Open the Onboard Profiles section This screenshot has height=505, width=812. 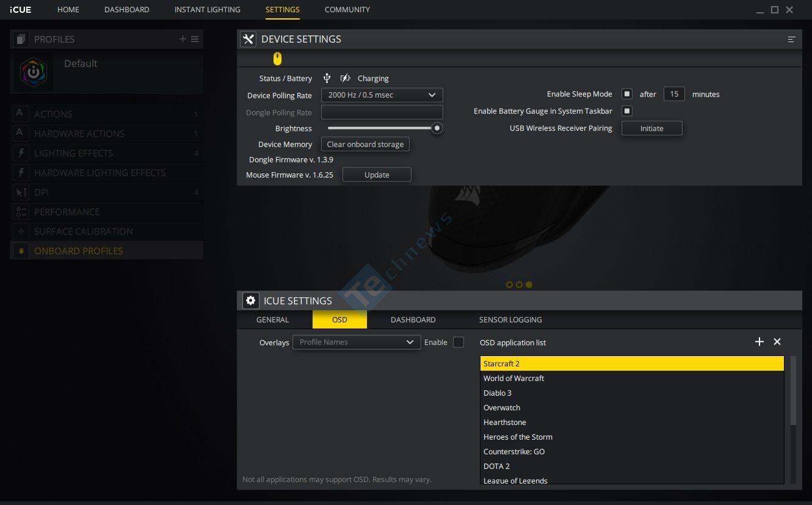tap(106, 250)
